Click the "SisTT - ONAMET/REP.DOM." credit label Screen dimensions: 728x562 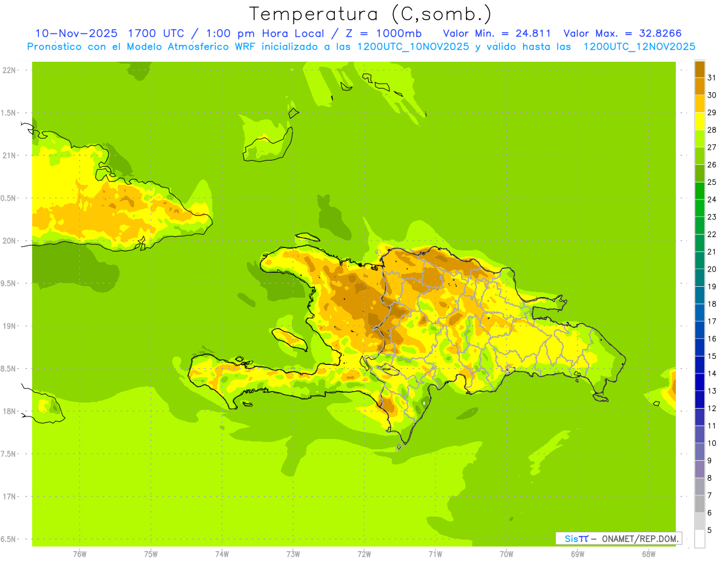click(619, 538)
